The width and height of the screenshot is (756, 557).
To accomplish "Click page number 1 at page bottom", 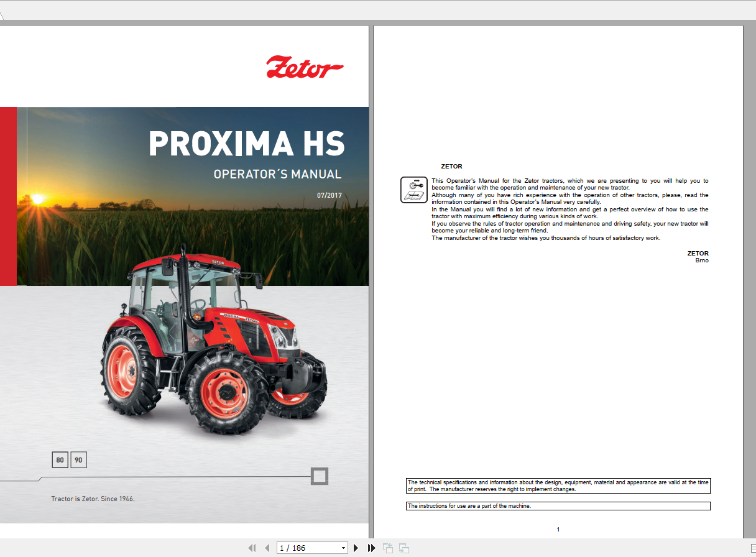I will click(558, 530).
